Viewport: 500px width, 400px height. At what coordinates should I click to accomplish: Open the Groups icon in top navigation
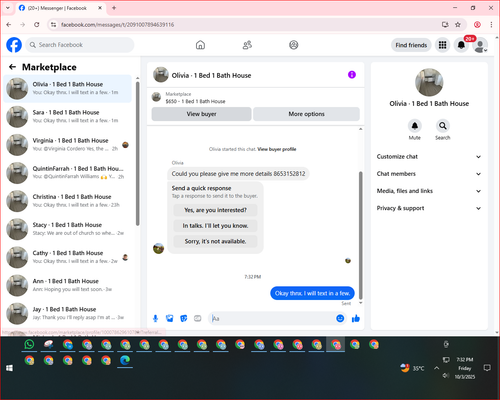pyautogui.click(x=294, y=45)
